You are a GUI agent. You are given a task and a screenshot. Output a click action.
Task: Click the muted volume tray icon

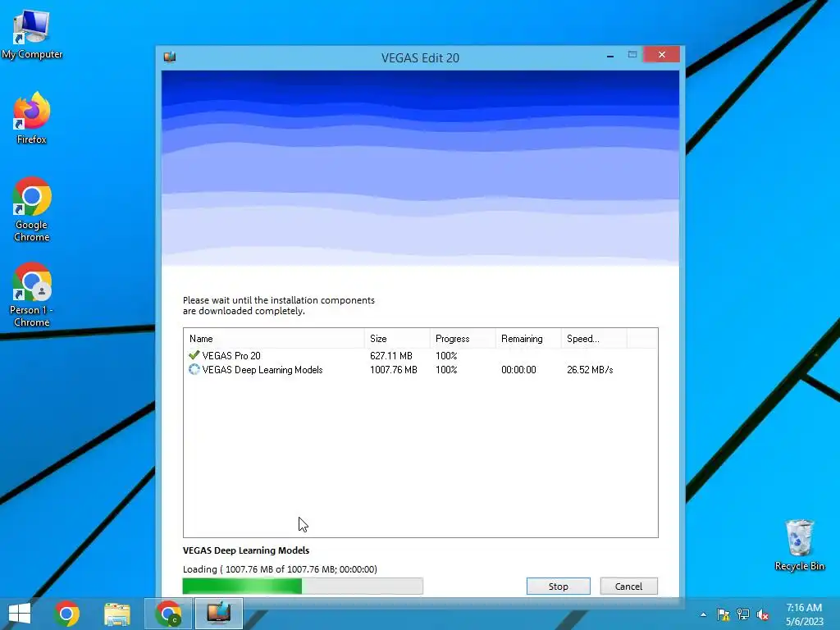coord(763,614)
